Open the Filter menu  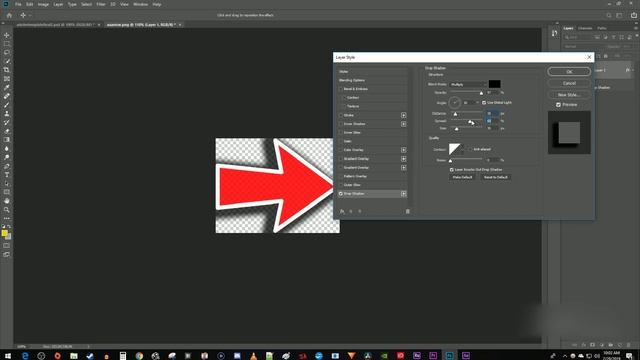coord(101,4)
